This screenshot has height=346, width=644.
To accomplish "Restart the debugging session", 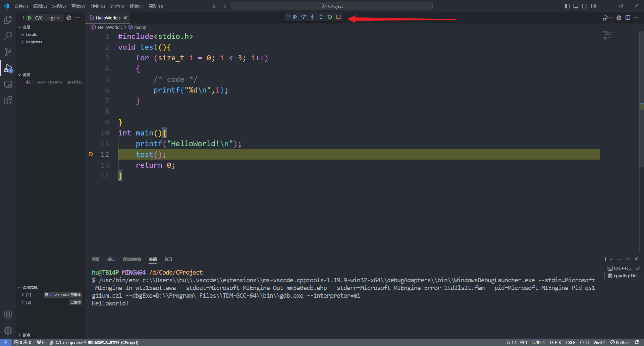I will coord(330,17).
